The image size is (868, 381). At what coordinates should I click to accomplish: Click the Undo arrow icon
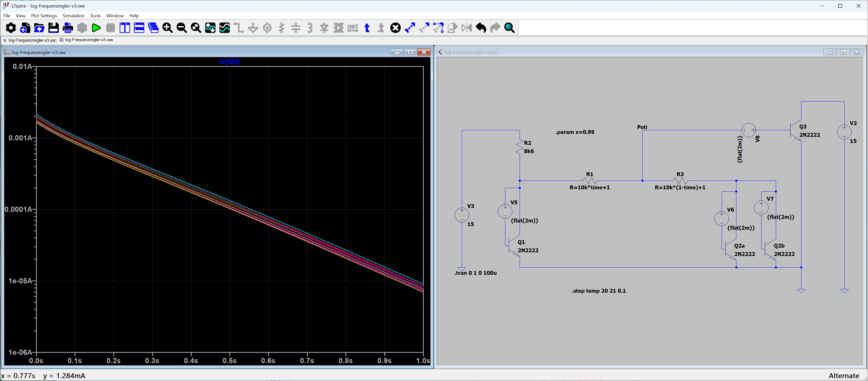481,28
